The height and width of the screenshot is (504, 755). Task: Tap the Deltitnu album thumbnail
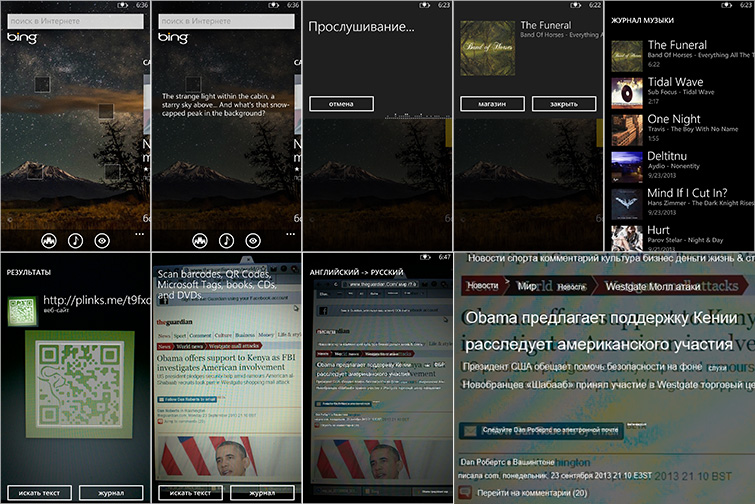tap(627, 167)
